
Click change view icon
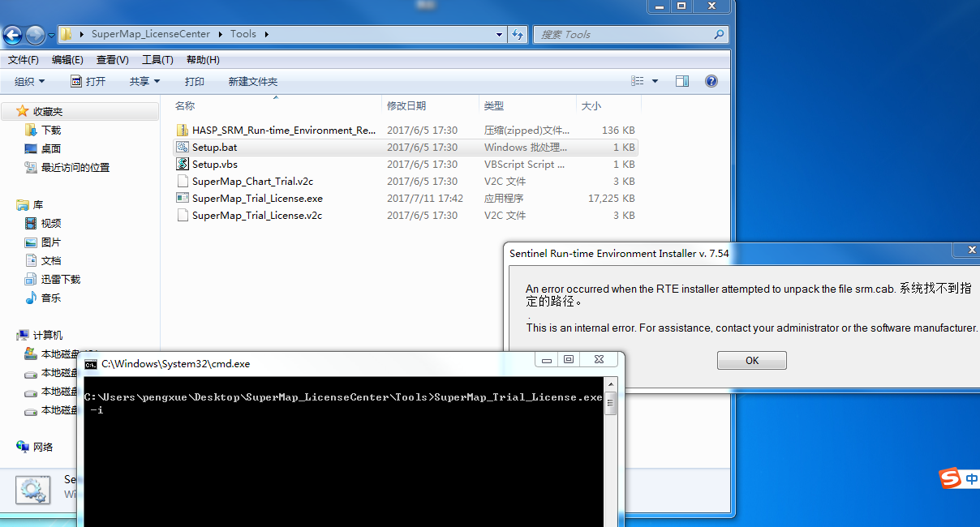(x=638, y=81)
